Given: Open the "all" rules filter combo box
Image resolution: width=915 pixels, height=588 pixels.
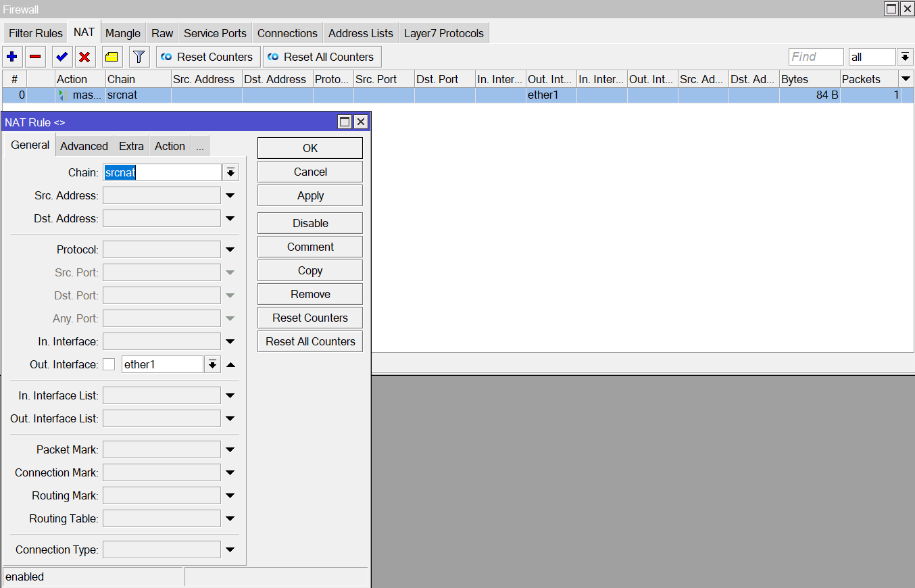Looking at the screenshot, I should pyautogui.click(x=872, y=57).
